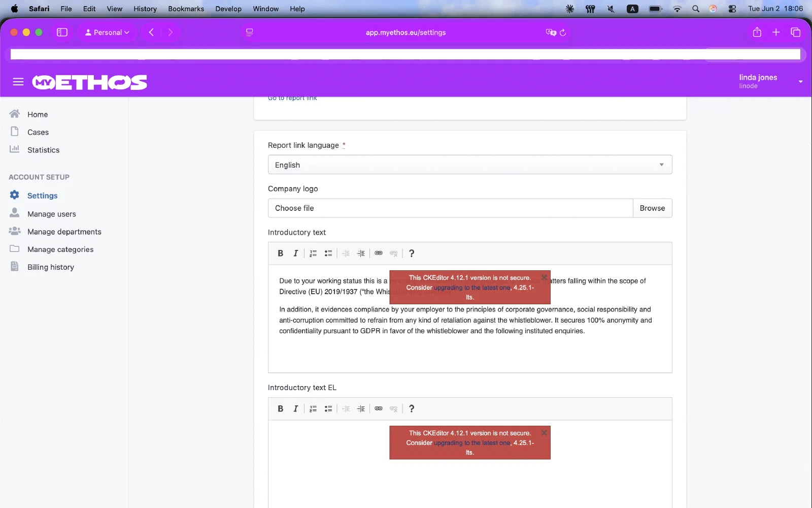Click Unlink icon in Introductory text editor
Image resolution: width=812 pixels, height=508 pixels.
point(394,253)
